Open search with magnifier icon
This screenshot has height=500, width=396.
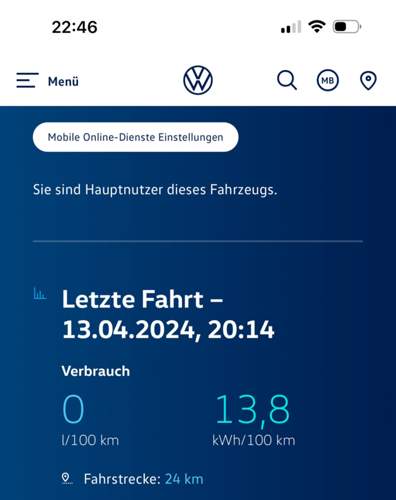287,80
